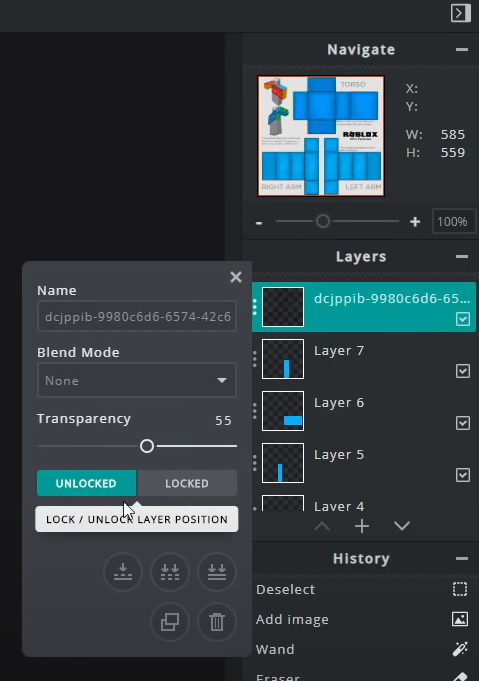This screenshot has width=479, height=681.
Task: Select the dcjppib-9980c6d6 layer
Action: pos(364,307)
